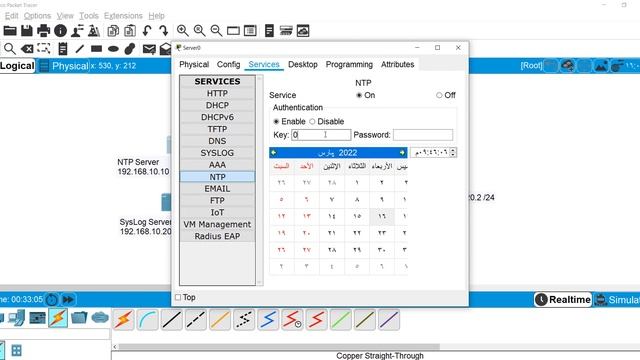Click the Key input field
This screenshot has height=360, width=640.
[x=321, y=135]
